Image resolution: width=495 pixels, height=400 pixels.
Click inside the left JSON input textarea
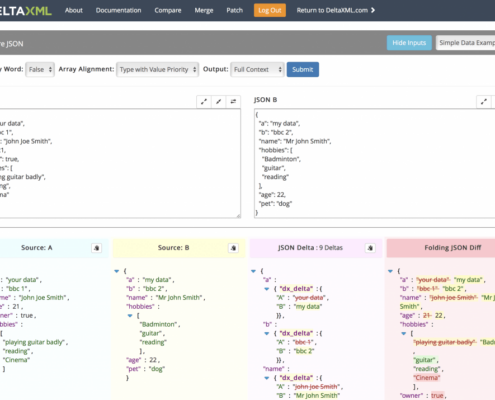pos(120,163)
